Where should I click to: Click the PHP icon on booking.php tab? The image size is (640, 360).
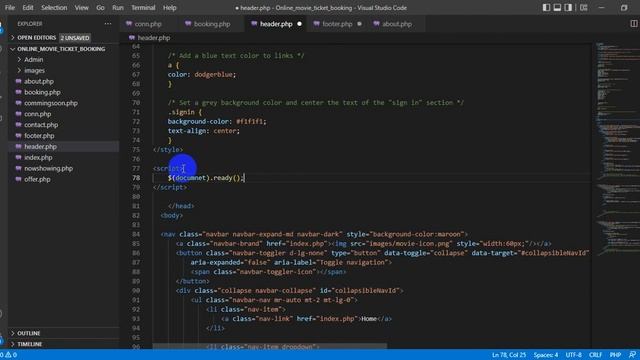pos(188,24)
